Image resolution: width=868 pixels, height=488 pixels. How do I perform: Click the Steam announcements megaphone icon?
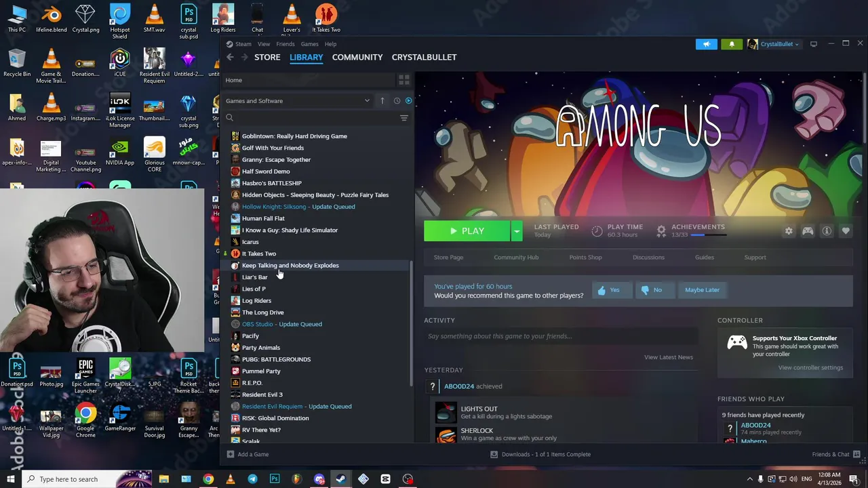pos(706,44)
